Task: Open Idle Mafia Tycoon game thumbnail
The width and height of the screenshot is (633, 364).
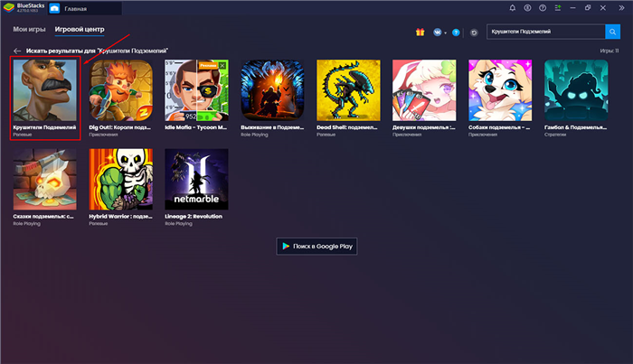Action: coord(196,90)
